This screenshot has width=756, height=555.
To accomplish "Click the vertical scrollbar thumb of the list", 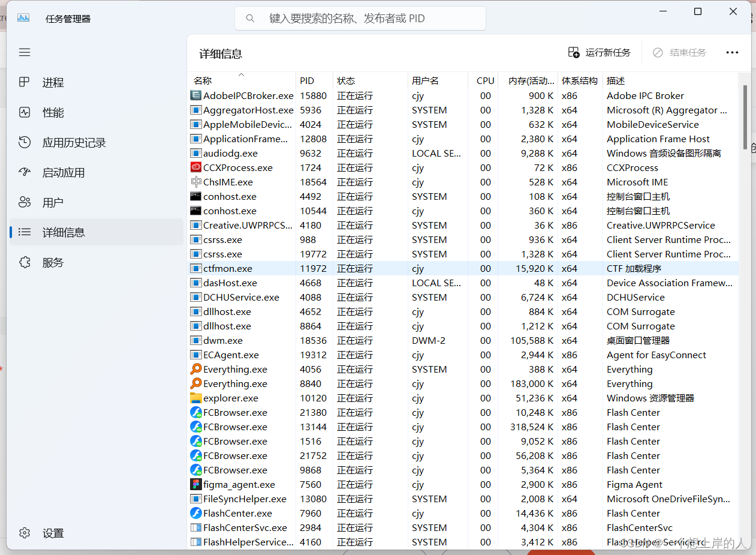I will [x=745, y=117].
